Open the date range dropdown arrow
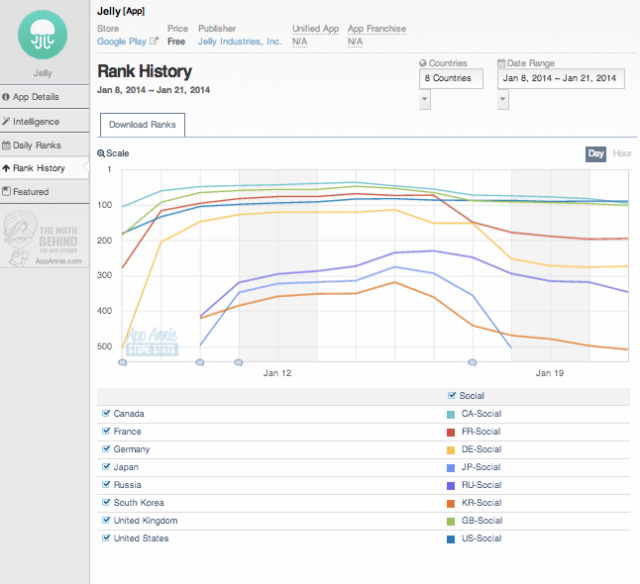Screen dimensions: 640x584 pyautogui.click(x=503, y=100)
